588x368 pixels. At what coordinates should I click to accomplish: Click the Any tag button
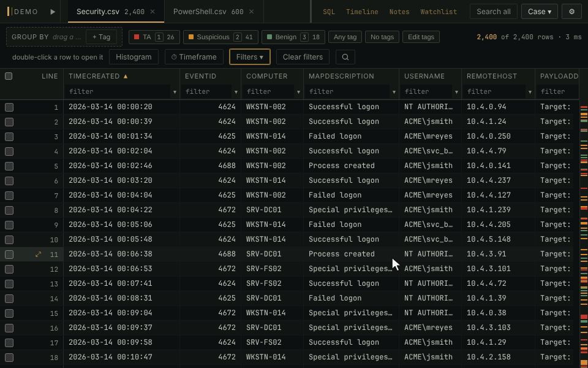(345, 37)
